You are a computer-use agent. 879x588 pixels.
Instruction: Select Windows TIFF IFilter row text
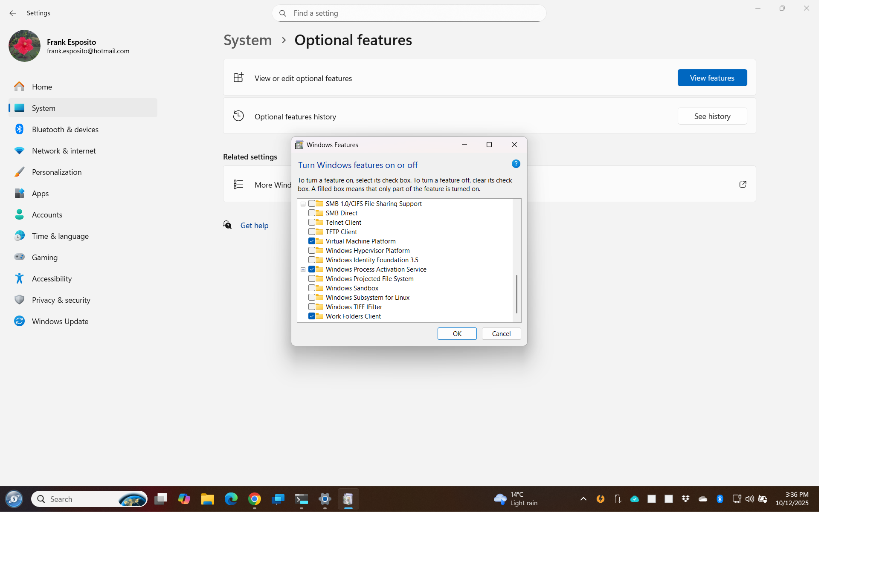point(354,307)
